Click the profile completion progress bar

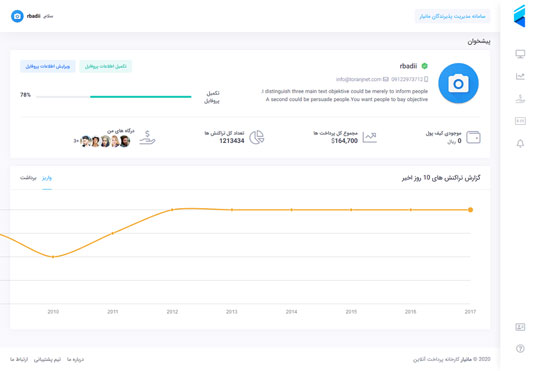pos(114,97)
